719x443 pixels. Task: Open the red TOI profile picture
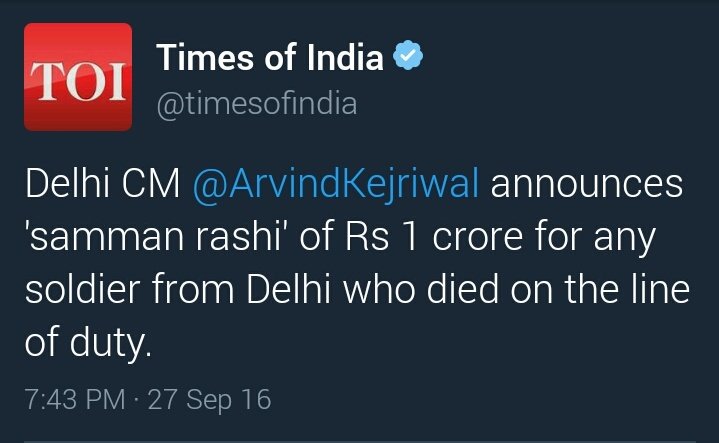78,77
